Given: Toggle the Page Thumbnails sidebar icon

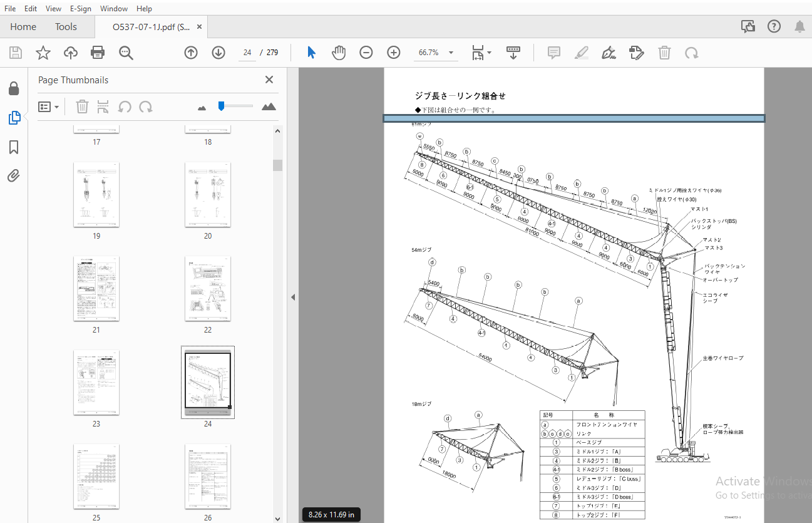Looking at the screenshot, I should pos(14,118).
